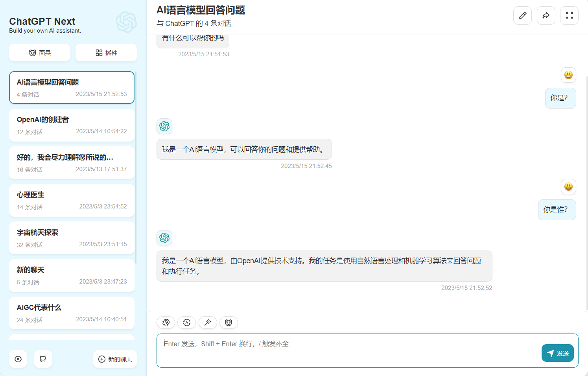
Task: Open settings via the hexagon gear icon
Action: [x=18, y=359]
